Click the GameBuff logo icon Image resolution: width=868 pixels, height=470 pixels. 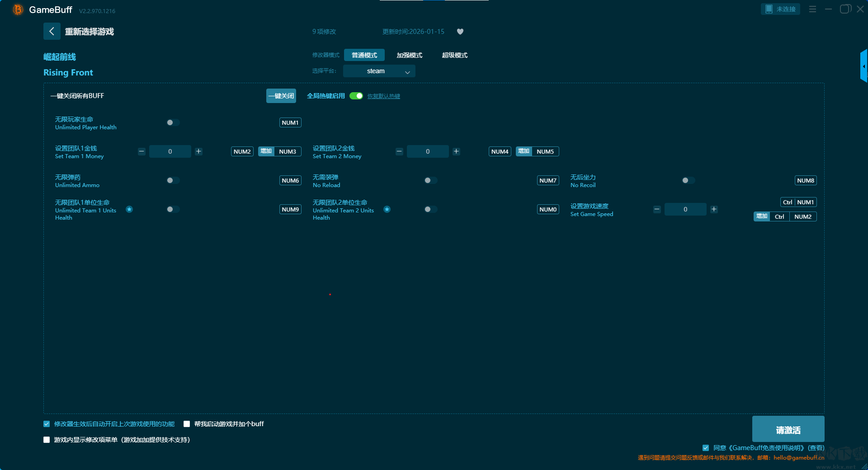[x=18, y=9]
